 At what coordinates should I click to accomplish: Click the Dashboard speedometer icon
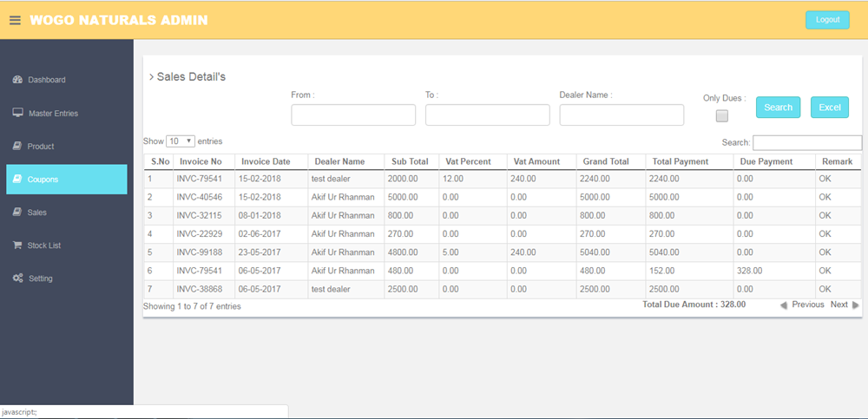click(17, 80)
